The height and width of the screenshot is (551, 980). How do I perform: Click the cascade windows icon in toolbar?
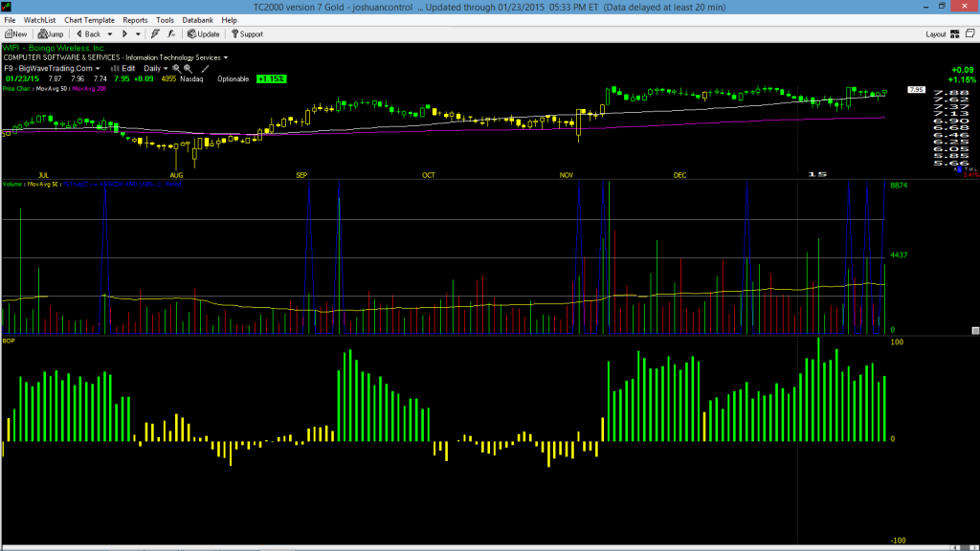[970, 33]
